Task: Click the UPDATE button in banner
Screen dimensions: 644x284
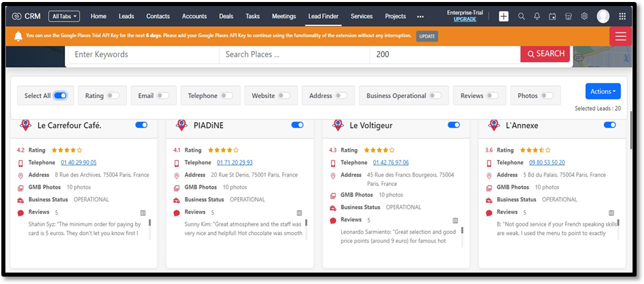Action: [x=427, y=36]
